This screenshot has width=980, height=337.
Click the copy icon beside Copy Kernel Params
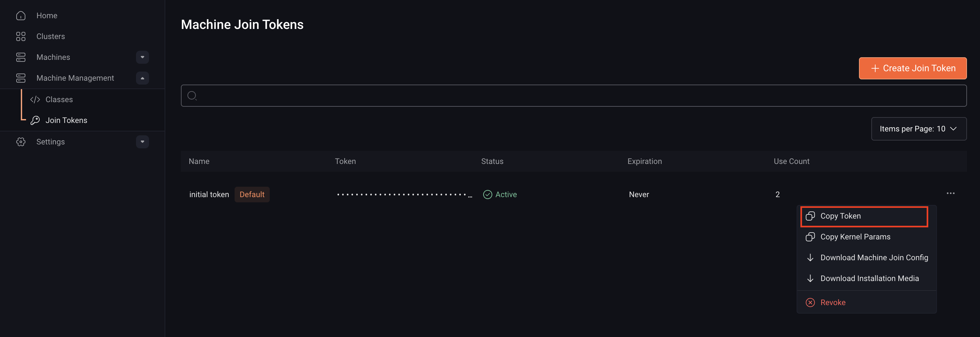click(x=810, y=236)
